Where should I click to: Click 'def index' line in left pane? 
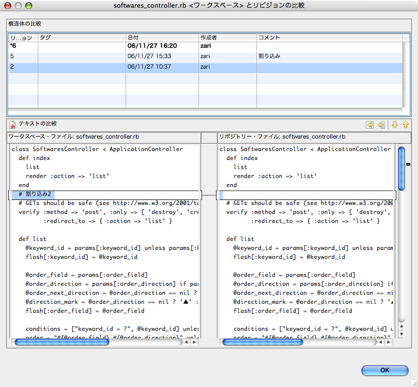[x=34, y=158]
